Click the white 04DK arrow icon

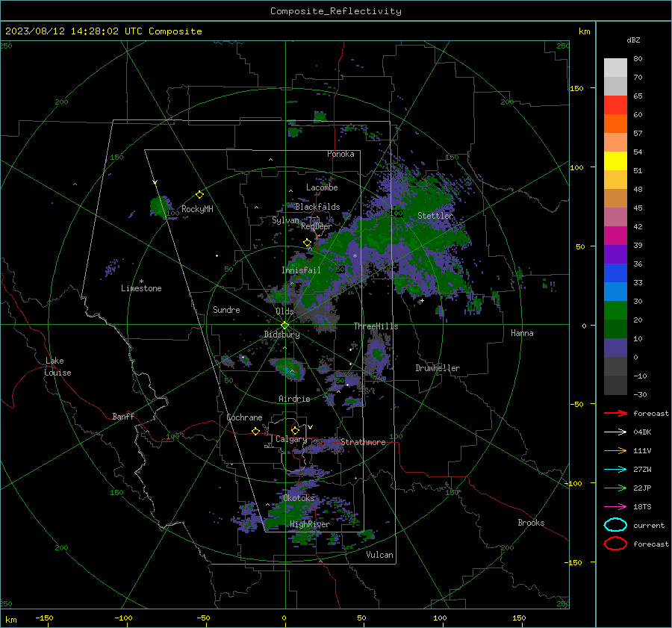coord(615,432)
